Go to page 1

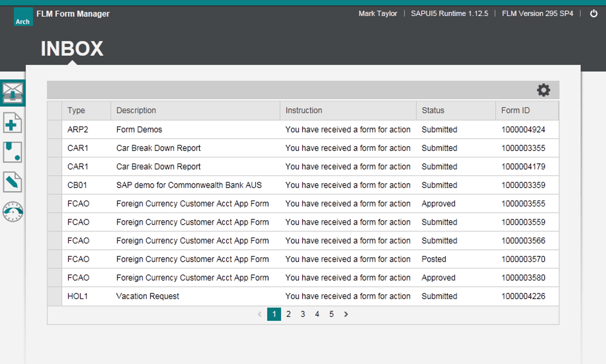tap(274, 314)
